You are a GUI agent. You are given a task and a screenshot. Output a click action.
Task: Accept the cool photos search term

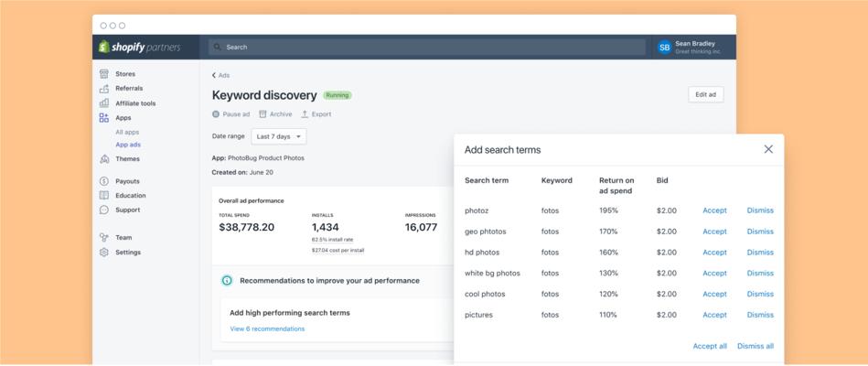(x=714, y=294)
